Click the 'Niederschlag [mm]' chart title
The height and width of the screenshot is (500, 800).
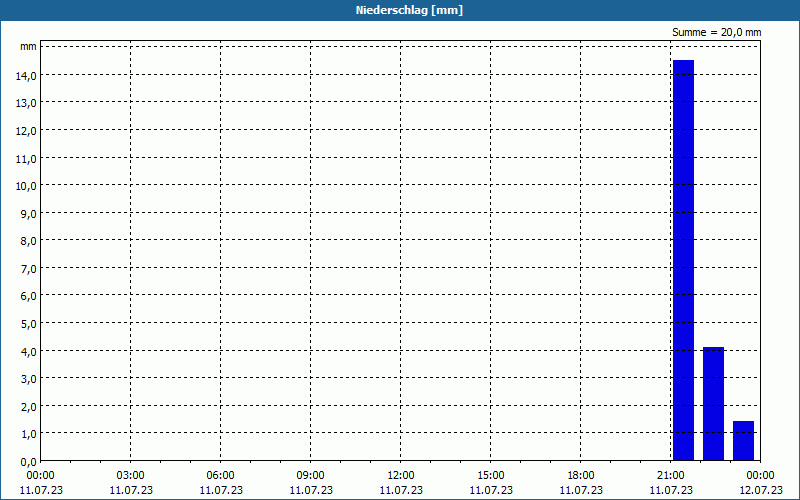tap(409, 10)
